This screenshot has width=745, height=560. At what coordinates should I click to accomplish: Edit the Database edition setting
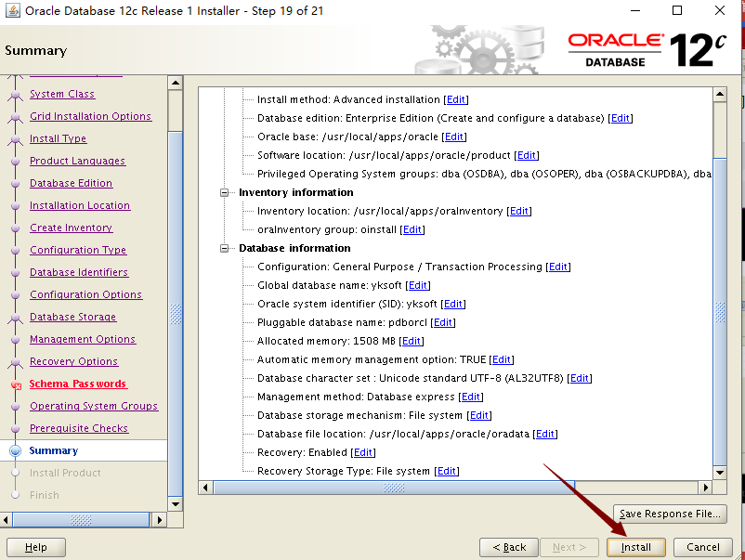[620, 118]
